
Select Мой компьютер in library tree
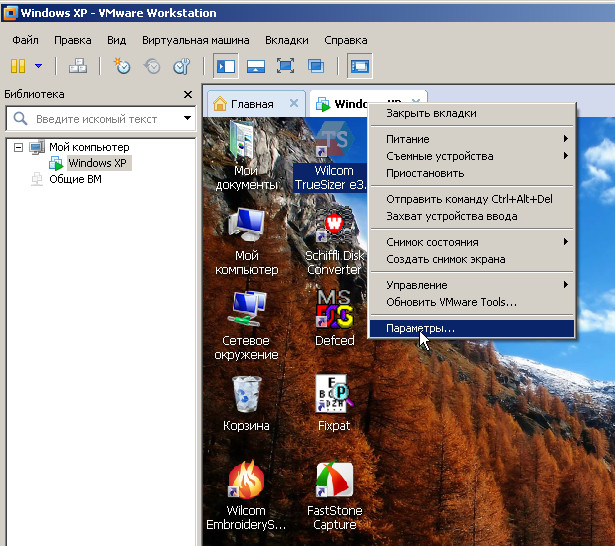[x=89, y=147]
